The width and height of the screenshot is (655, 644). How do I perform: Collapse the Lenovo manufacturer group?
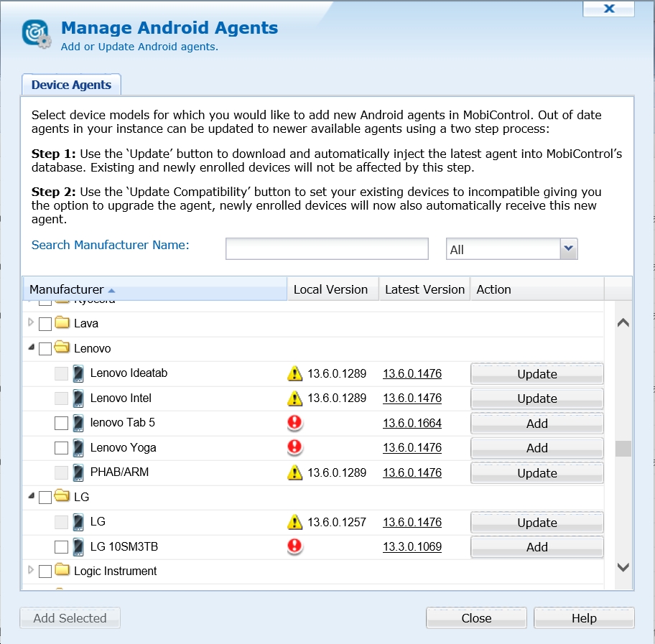pyautogui.click(x=31, y=348)
